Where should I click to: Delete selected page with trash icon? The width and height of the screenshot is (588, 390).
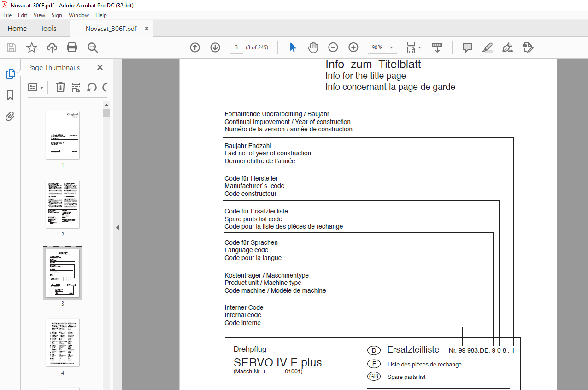click(60, 87)
